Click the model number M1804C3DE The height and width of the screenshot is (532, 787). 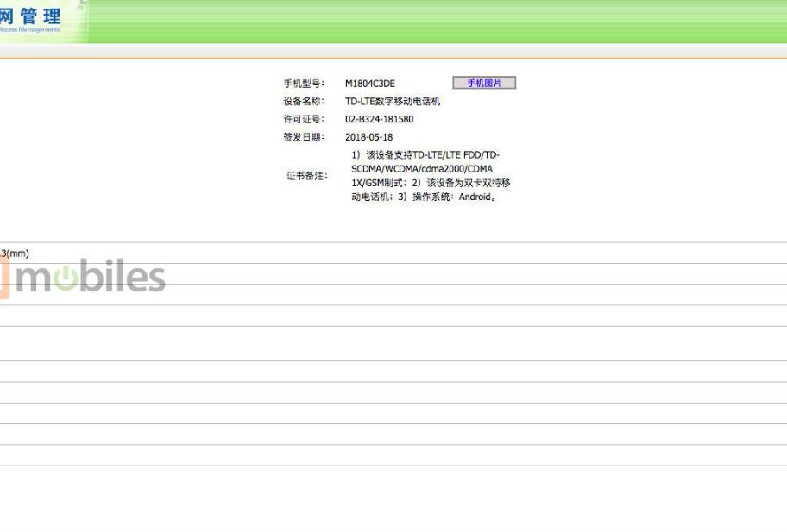point(369,84)
